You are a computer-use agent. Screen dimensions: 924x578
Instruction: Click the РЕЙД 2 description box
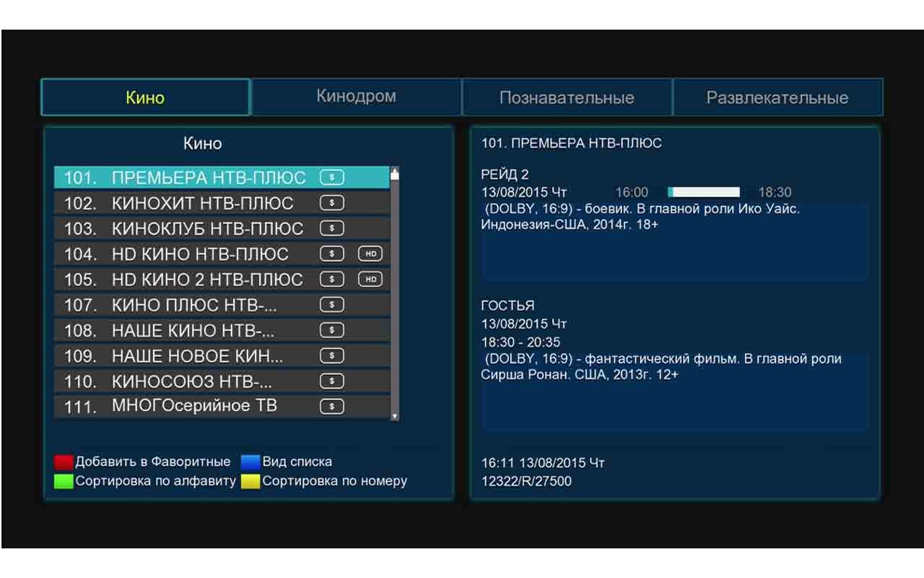[x=674, y=241]
